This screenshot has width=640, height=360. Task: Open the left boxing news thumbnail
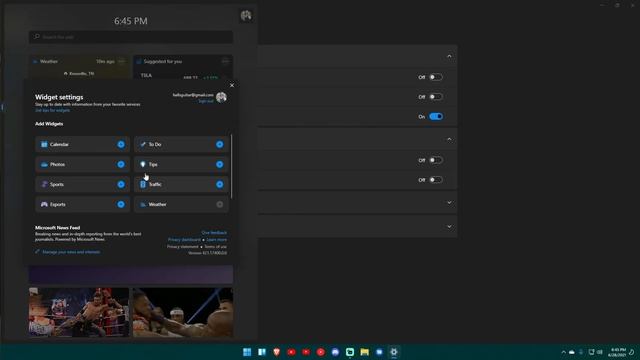[x=79, y=312]
